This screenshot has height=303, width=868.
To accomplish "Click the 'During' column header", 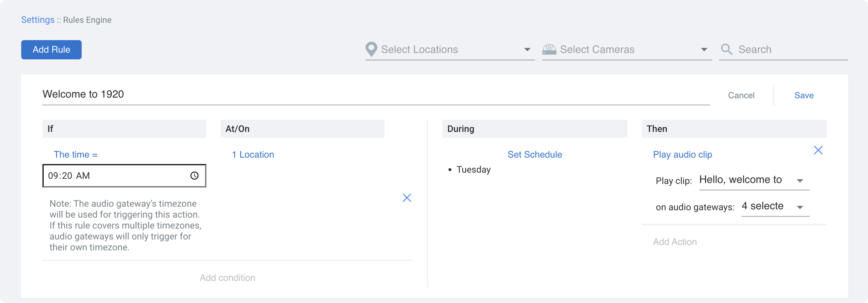I will [534, 129].
